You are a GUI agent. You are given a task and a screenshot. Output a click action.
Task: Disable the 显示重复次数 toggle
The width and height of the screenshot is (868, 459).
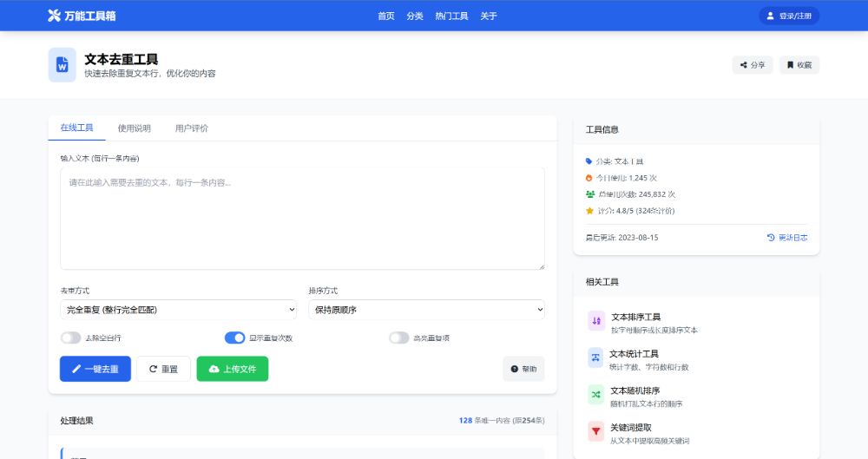click(x=234, y=338)
